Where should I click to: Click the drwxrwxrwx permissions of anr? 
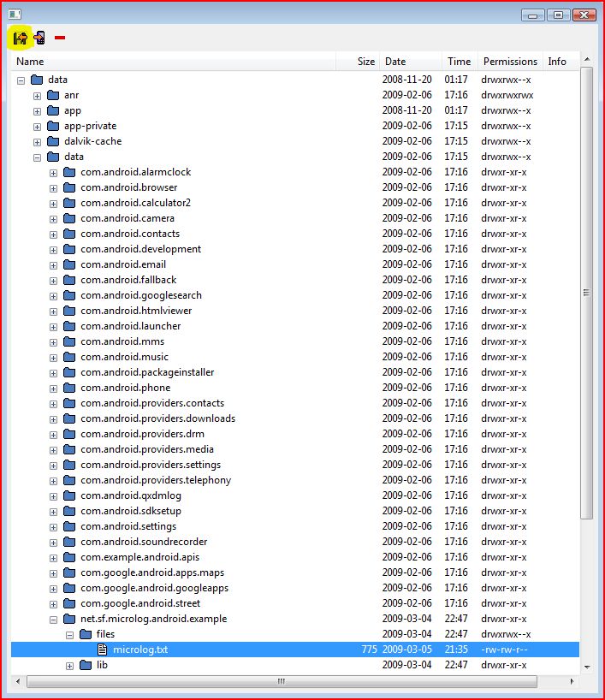tap(507, 95)
